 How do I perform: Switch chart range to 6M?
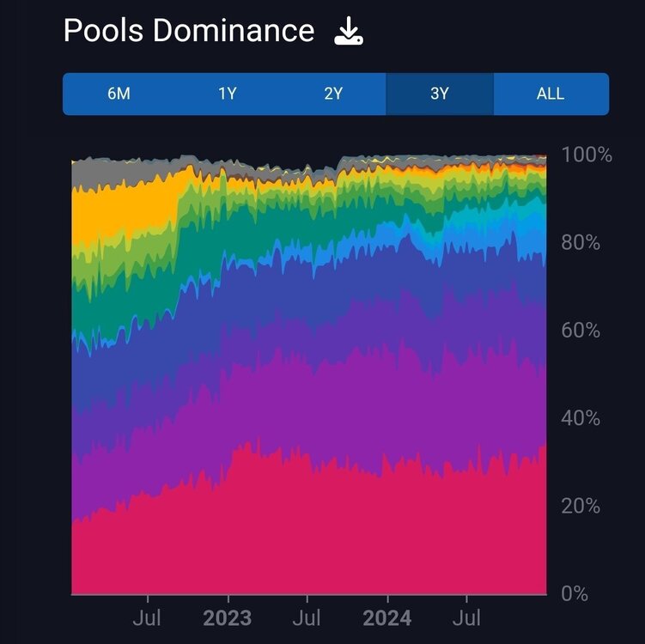[119, 94]
